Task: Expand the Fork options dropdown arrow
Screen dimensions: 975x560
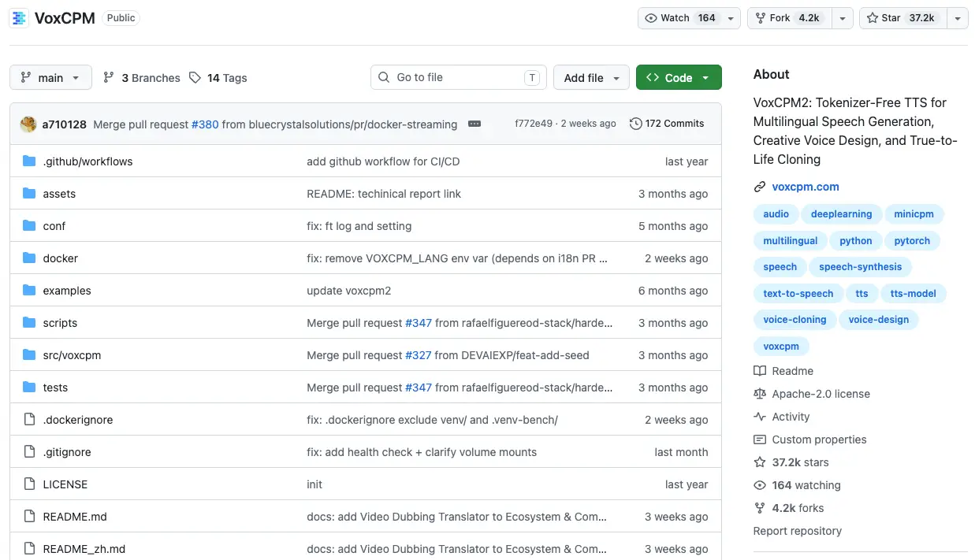Action: click(x=842, y=18)
